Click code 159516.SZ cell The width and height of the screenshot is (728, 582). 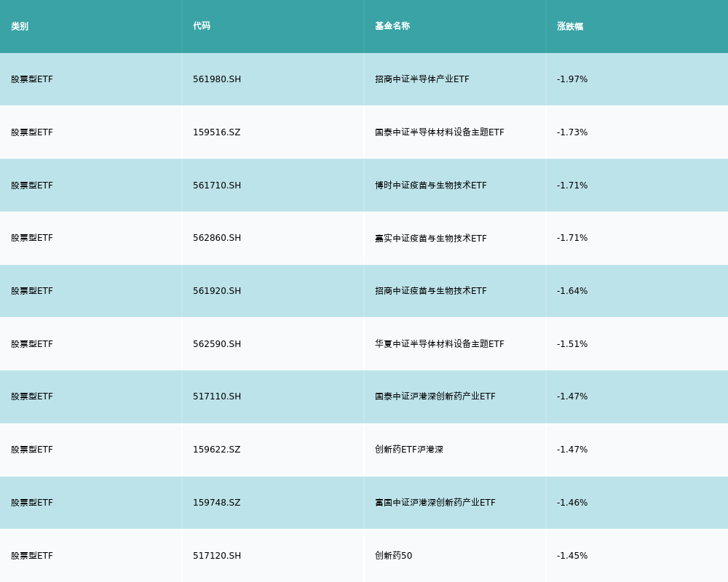coord(216,132)
